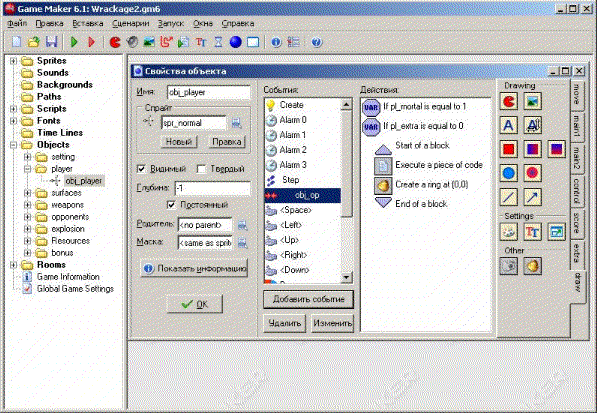Switch to the score actions tab

click(577, 223)
